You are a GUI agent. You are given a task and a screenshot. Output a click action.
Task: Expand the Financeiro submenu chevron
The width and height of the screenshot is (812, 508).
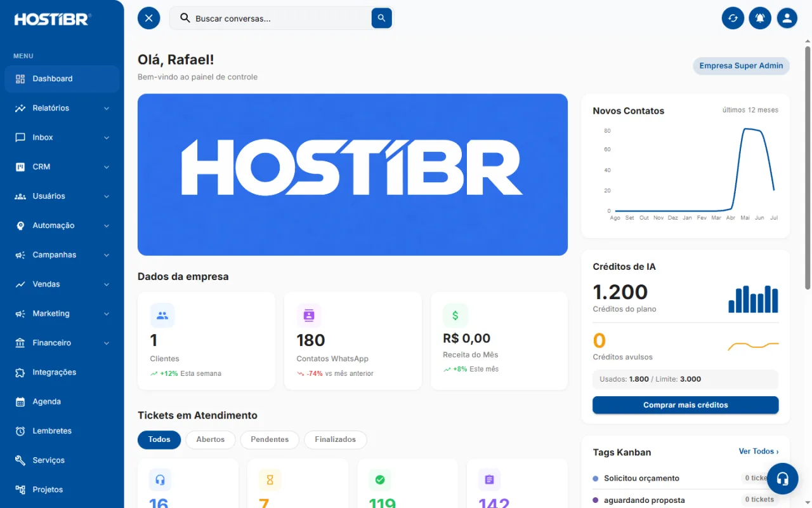coord(107,344)
